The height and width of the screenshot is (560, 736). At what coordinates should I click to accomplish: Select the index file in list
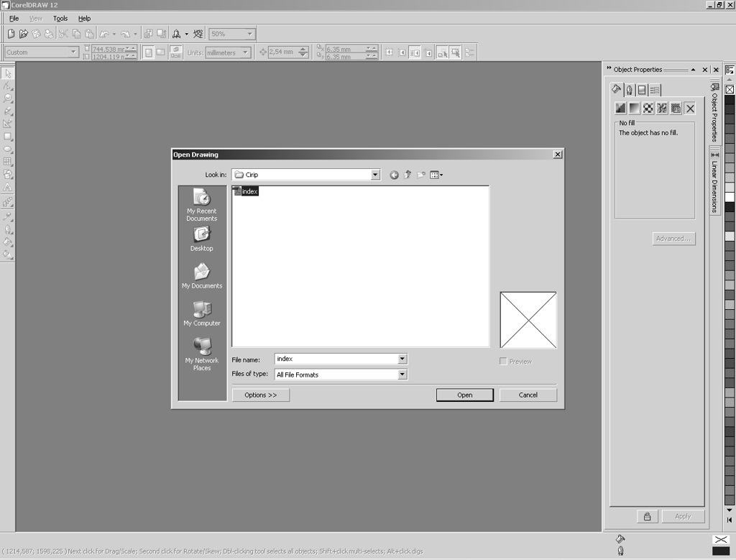coord(246,191)
